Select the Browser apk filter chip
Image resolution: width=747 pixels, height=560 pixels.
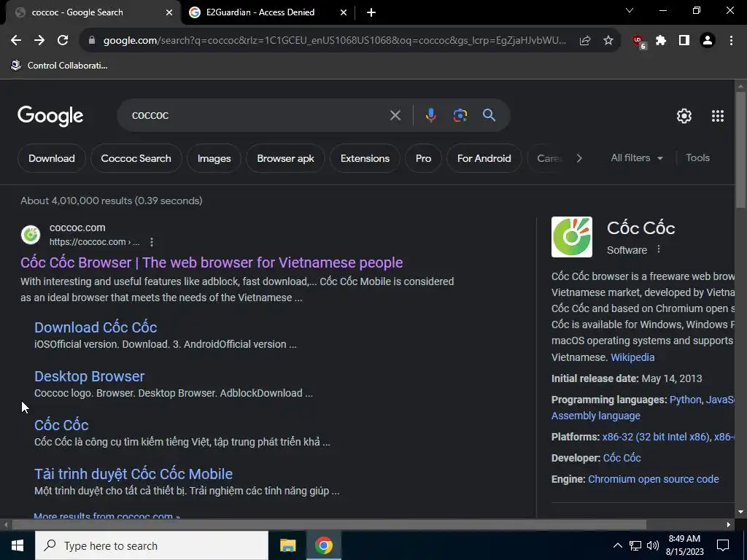pos(285,158)
